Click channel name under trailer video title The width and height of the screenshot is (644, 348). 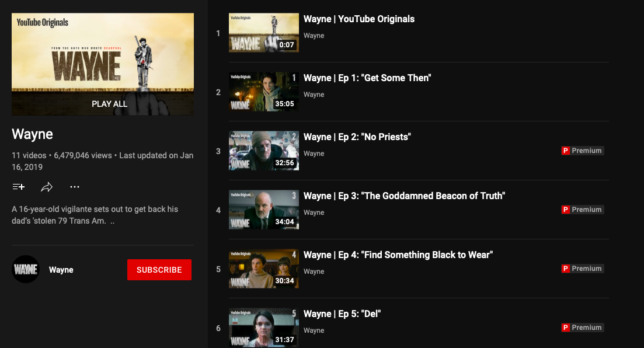coord(314,36)
